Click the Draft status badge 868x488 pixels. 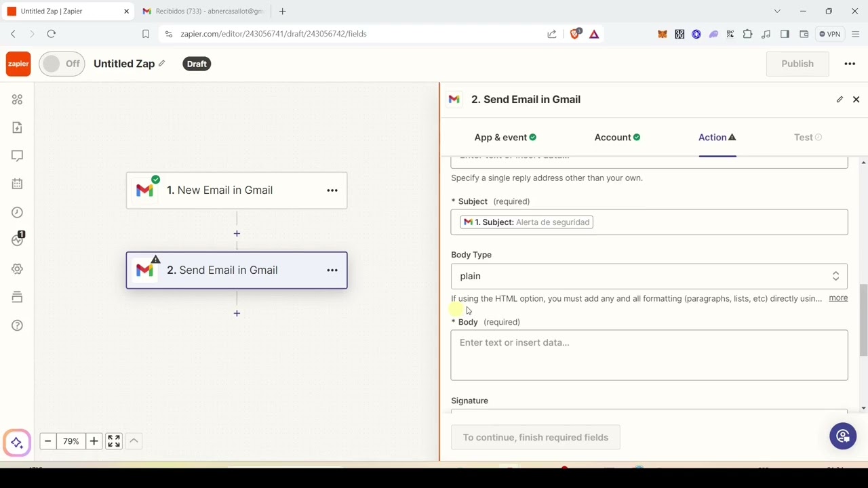(x=197, y=64)
